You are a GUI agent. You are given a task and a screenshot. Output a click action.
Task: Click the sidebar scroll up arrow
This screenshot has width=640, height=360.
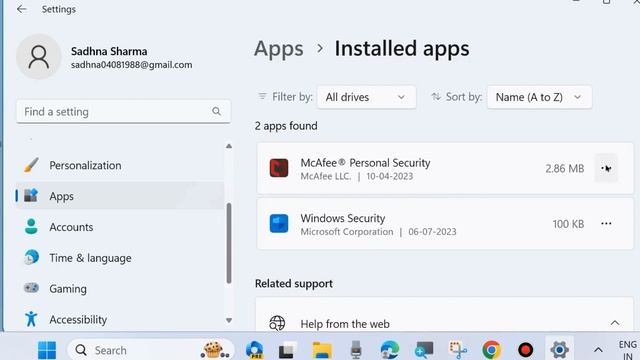tap(229, 146)
